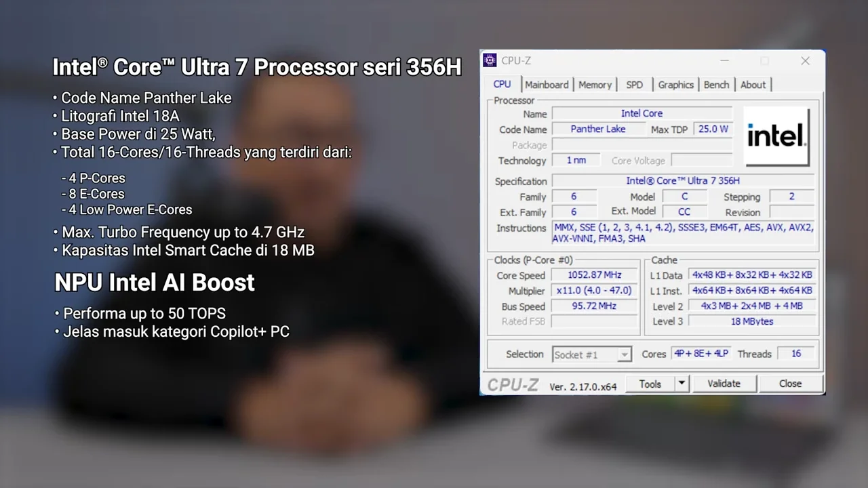Screen dimensions: 868x488
Task: Click the Multiplier value x11.0 (4.0 - 47.0)
Action: (x=594, y=291)
